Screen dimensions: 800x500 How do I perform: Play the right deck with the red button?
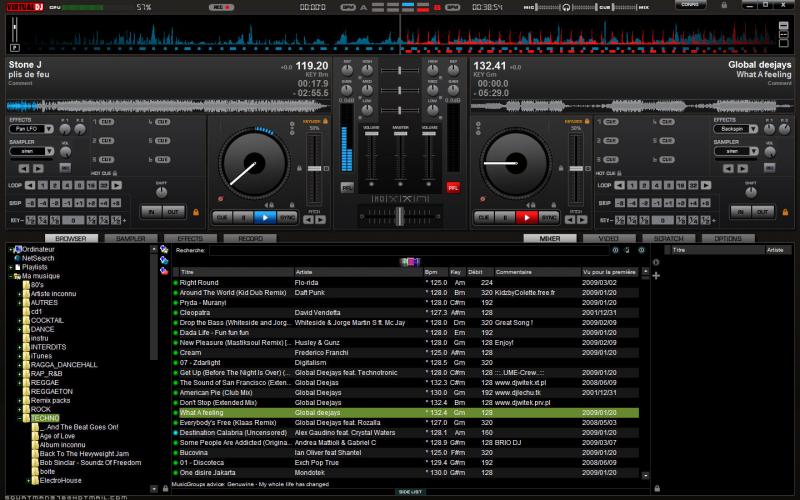(527, 217)
